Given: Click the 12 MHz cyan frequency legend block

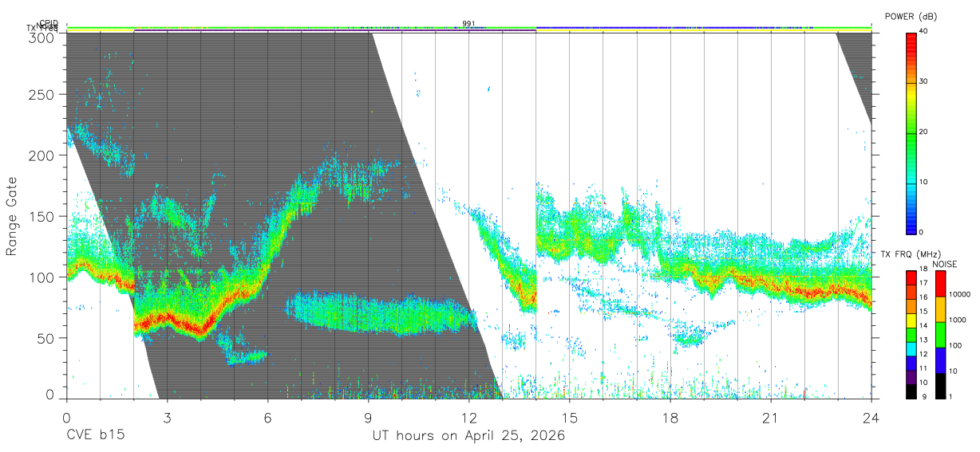Looking at the screenshot, I should [911, 349].
